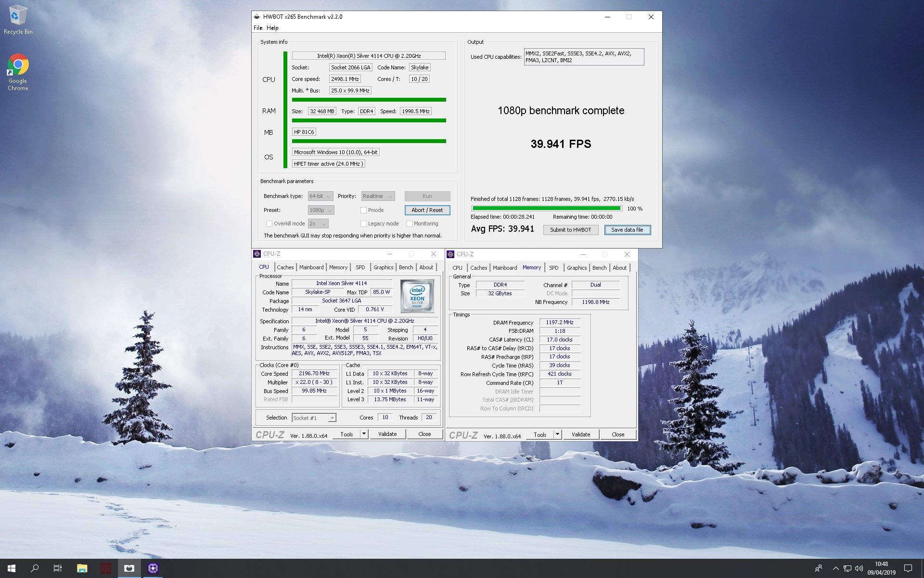Image resolution: width=924 pixels, height=578 pixels.
Task: Toggle the Pmode checkbox
Action: coord(363,210)
